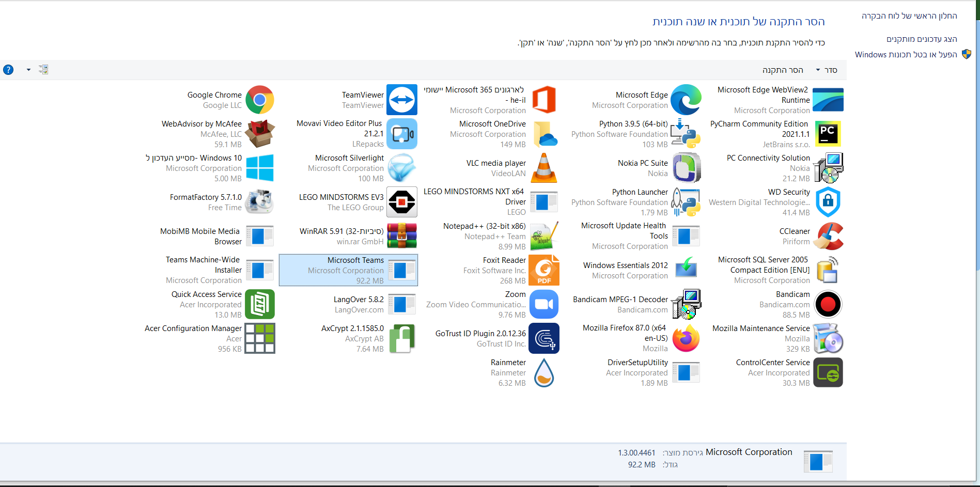Click the Mozilla Firefox icon
Viewport: 980px width, 487px height.
[686, 338]
